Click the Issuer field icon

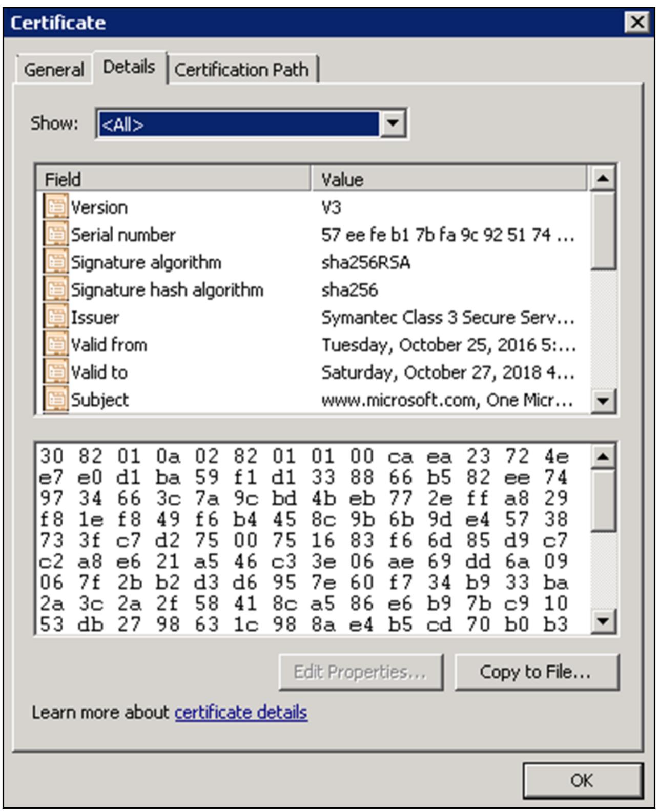pos(55,317)
